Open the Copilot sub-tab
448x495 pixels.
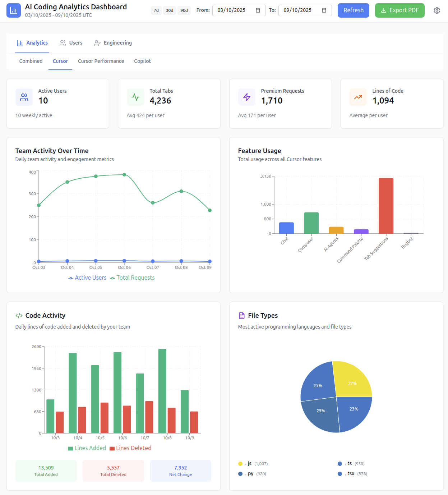[x=143, y=61]
